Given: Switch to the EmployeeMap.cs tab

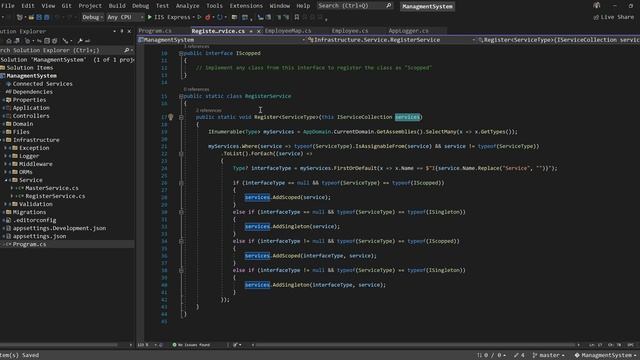Looking at the screenshot, I should click(x=288, y=31).
